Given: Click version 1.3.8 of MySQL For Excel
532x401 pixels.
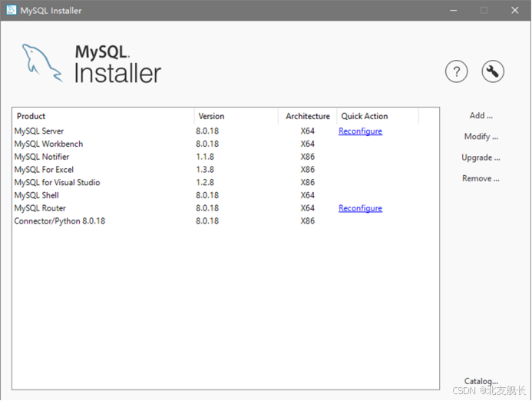Looking at the screenshot, I should [205, 170].
